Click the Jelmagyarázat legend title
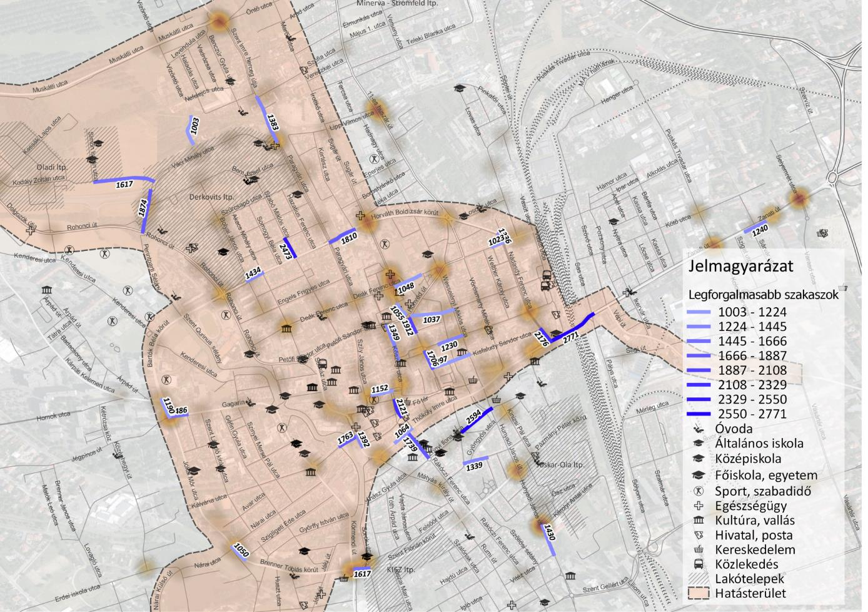Image resolution: width=868 pixels, height=612 pixels. point(740,266)
